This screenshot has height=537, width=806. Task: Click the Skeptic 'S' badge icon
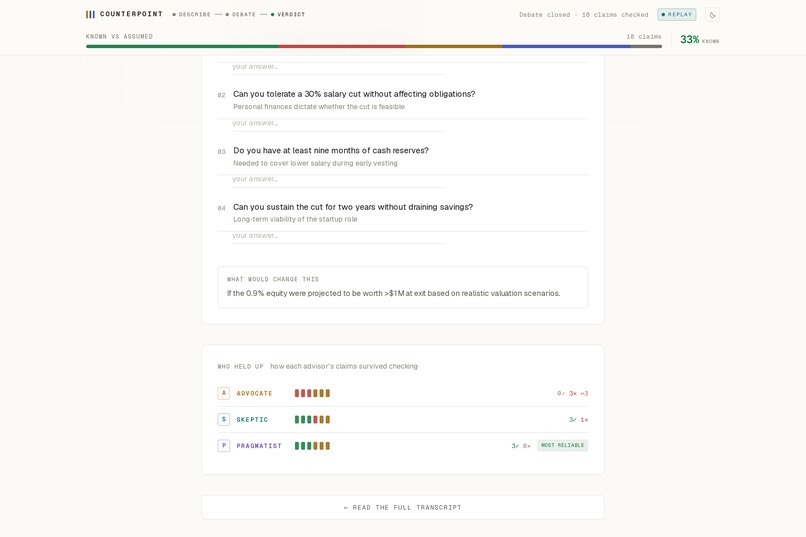tap(224, 419)
